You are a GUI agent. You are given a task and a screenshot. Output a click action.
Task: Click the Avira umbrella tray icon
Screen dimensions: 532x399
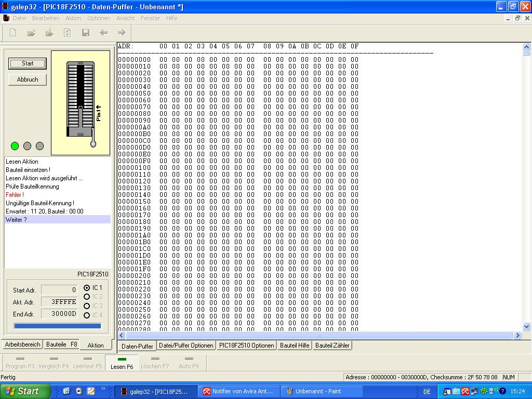[x=465, y=392]
